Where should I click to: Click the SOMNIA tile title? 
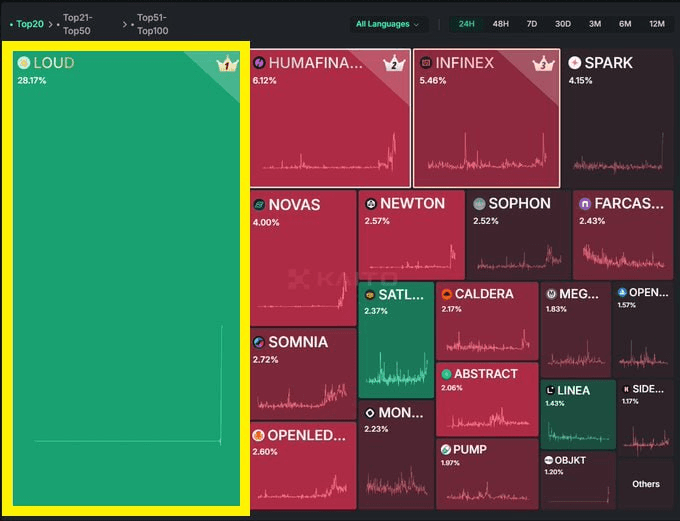pos(298,342)
